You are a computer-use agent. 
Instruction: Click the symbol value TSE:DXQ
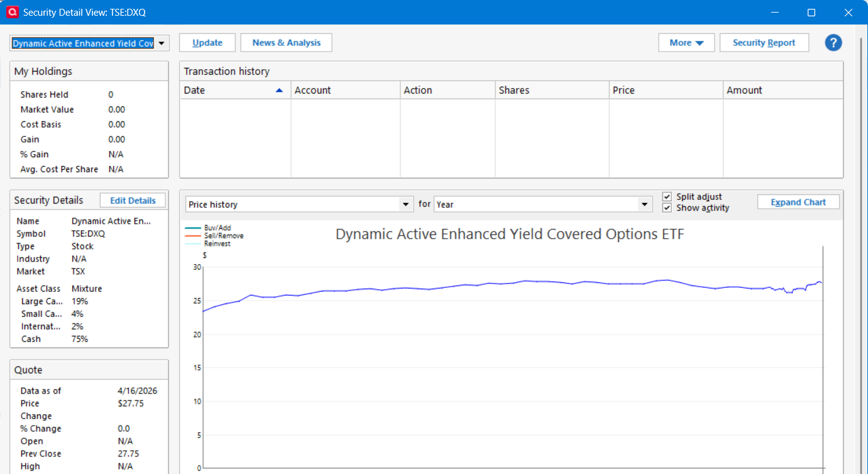click(89, 234)
